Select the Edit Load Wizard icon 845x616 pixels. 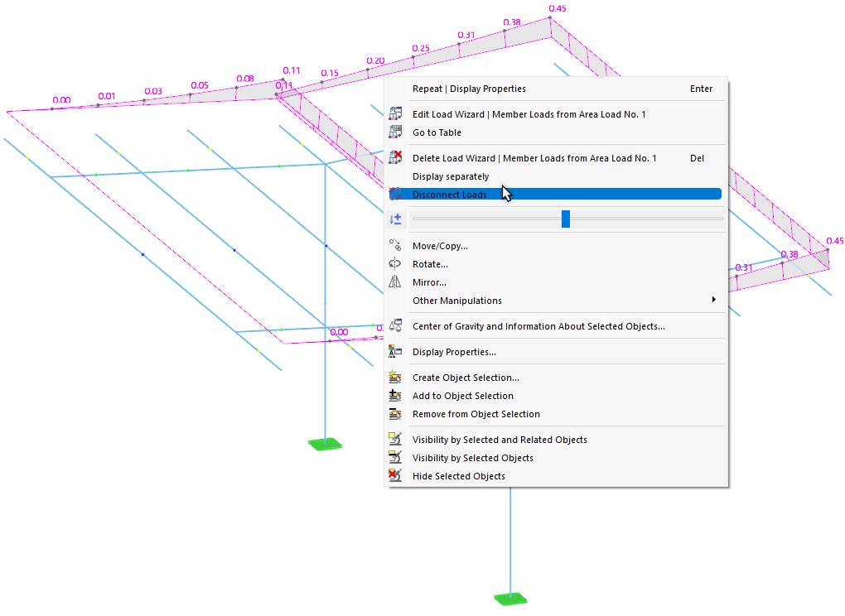[396, 113]
